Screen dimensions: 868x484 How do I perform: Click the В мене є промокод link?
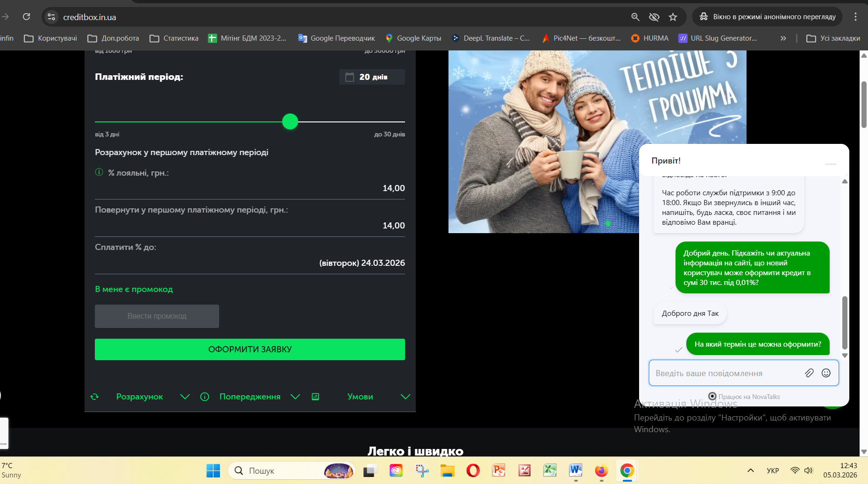pyautogui.click(x=134, y=289)
